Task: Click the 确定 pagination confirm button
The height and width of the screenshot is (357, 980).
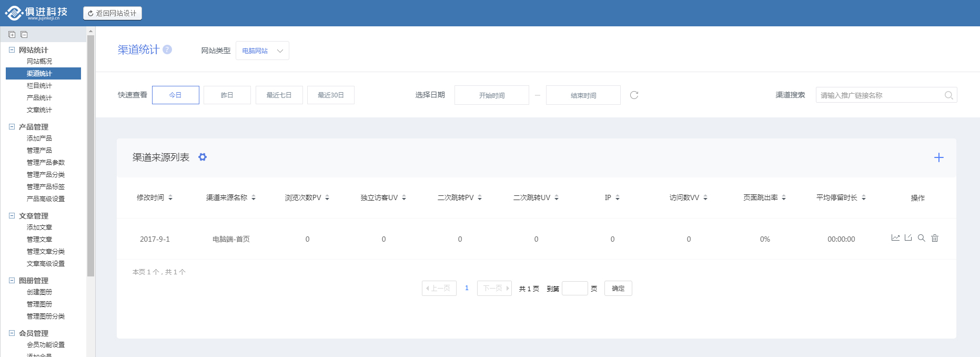Action: [x=618, y=289]
